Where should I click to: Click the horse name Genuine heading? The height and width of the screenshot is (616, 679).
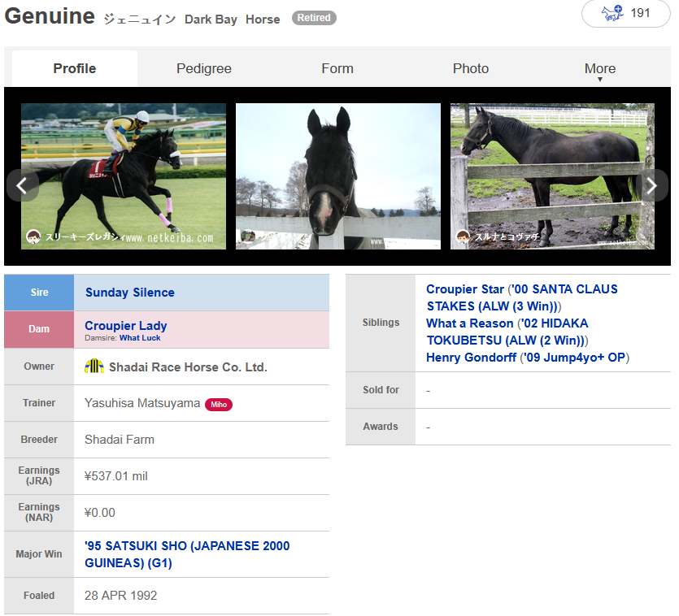50,16
